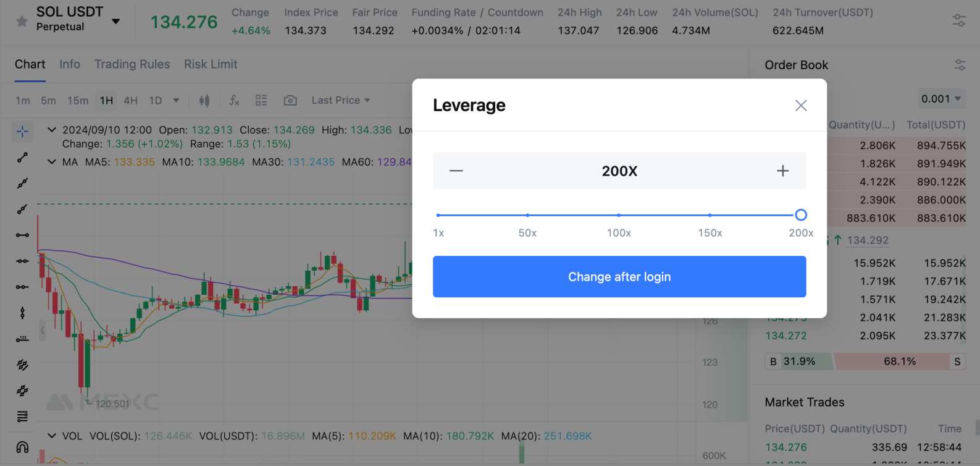Open the Last Price dropdown
The width and height of the screenshot is (980, 466).
[340, 100]
